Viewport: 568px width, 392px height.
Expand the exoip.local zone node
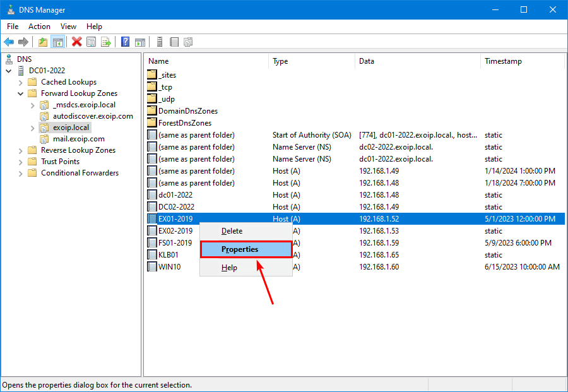coord(33,128)
